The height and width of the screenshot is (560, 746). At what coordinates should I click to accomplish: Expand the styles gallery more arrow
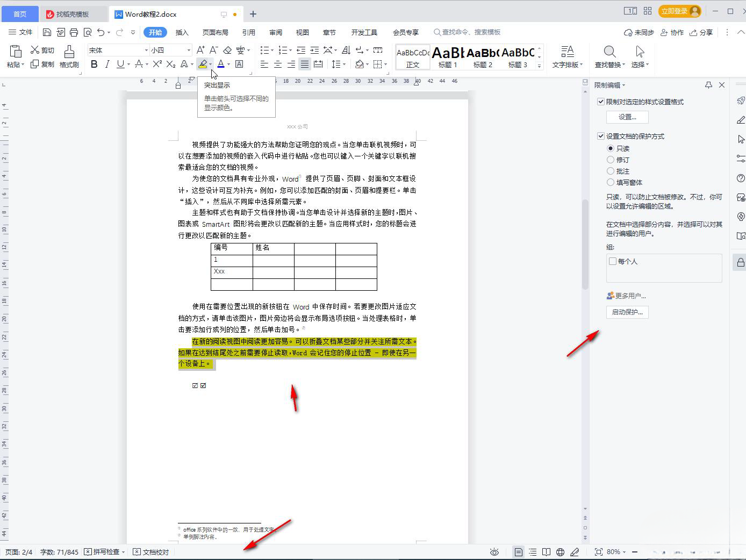(539, 66)
